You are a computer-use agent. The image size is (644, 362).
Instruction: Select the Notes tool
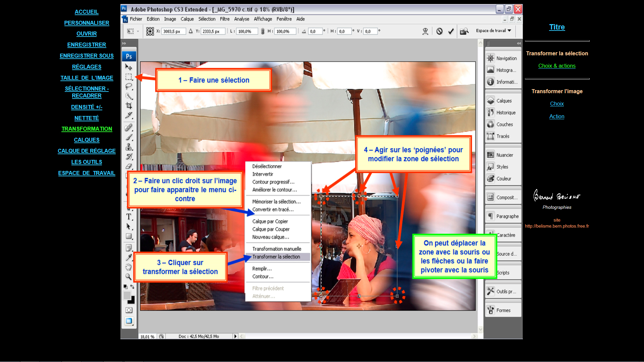pyautogui.click(x=129, y=248)
